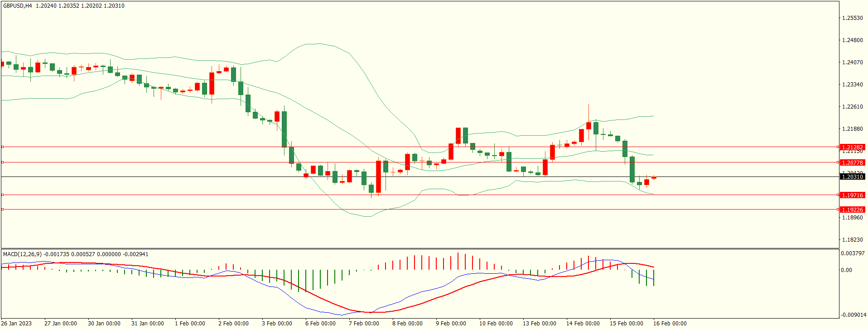Click the black 1.20310 current price tag
This screenshot has width=868, height=329.
[x=852, y=176]
